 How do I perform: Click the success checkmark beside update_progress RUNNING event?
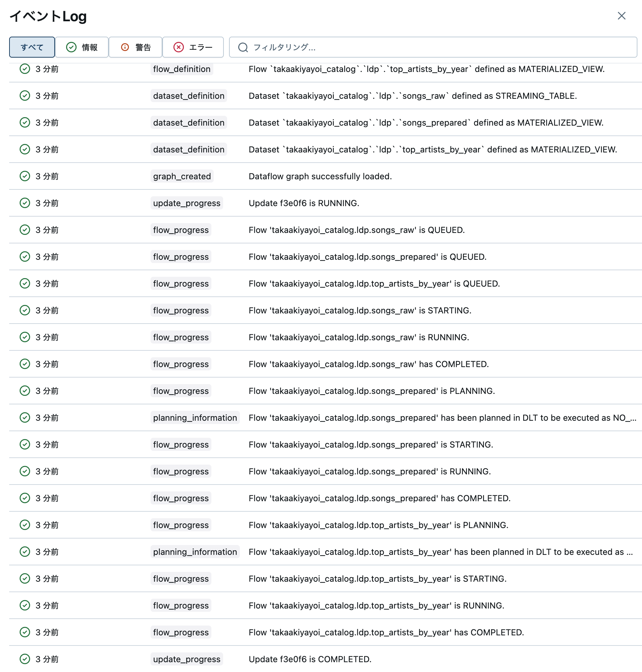point(24,203)
